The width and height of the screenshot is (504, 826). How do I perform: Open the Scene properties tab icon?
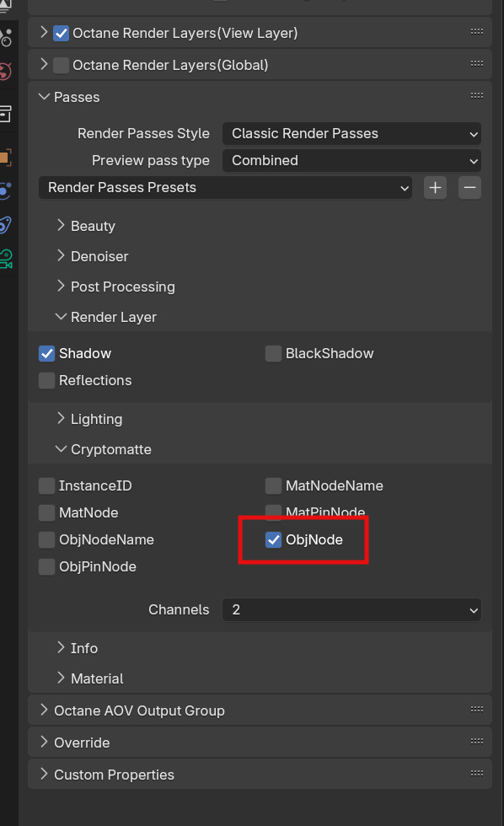tap(5, 37)
